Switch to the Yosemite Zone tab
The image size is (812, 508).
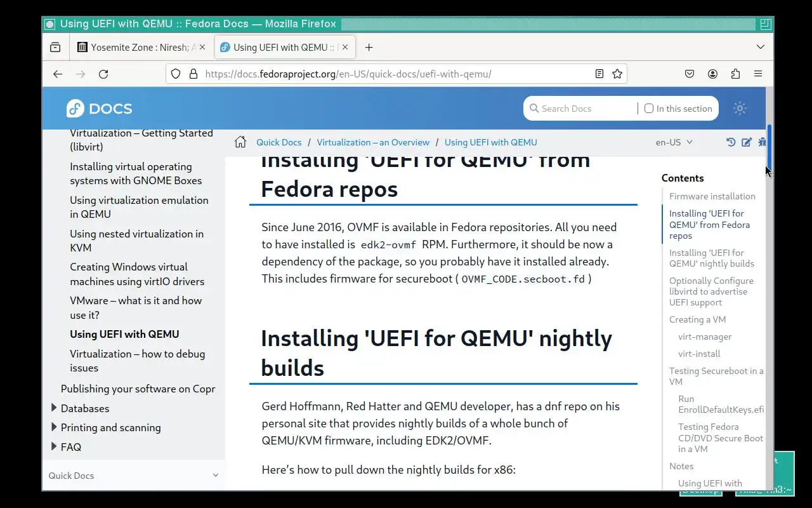141,47
